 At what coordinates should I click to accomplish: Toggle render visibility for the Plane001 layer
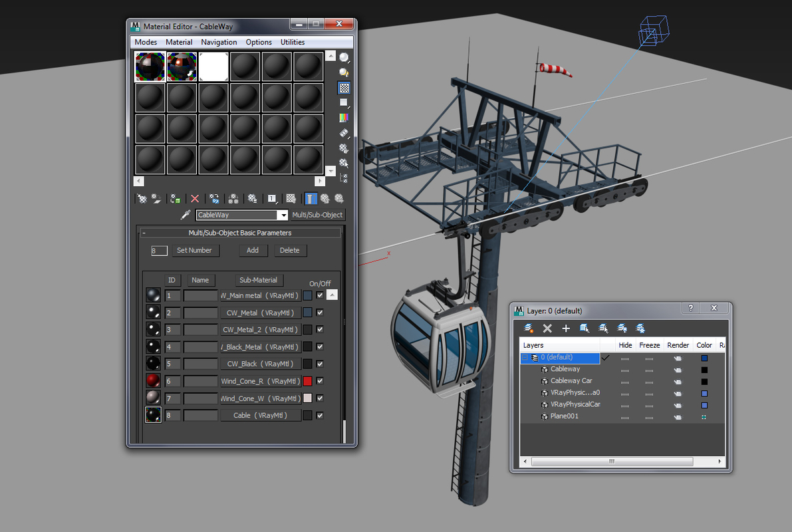click(678, 416)
